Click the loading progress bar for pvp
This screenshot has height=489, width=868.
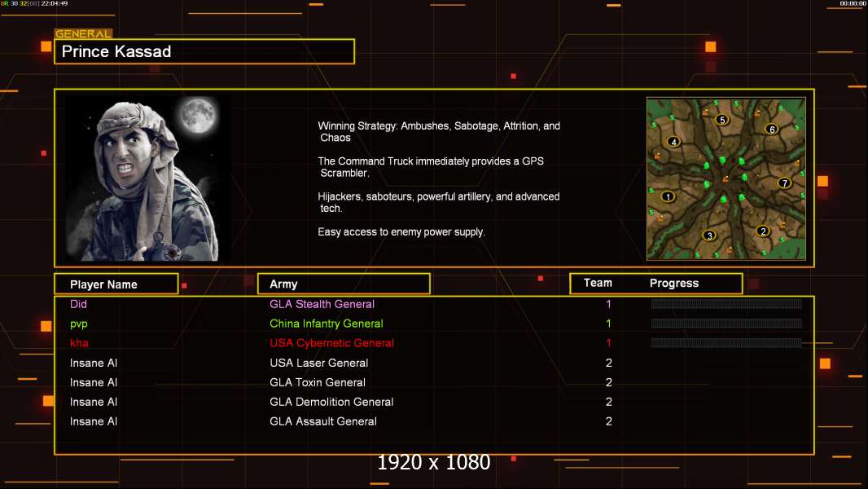(x=726, y=324)
